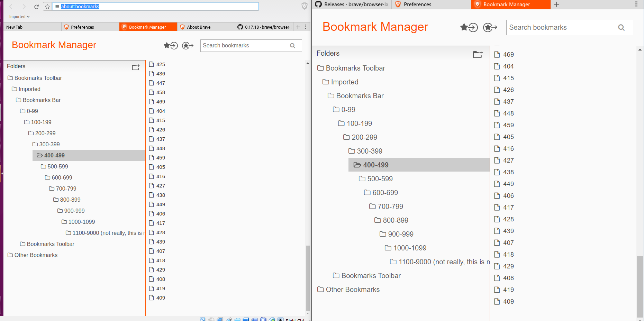Open bookmark 426 in right window list
This screenshot has width=644, height=321.
click(504, 90)
